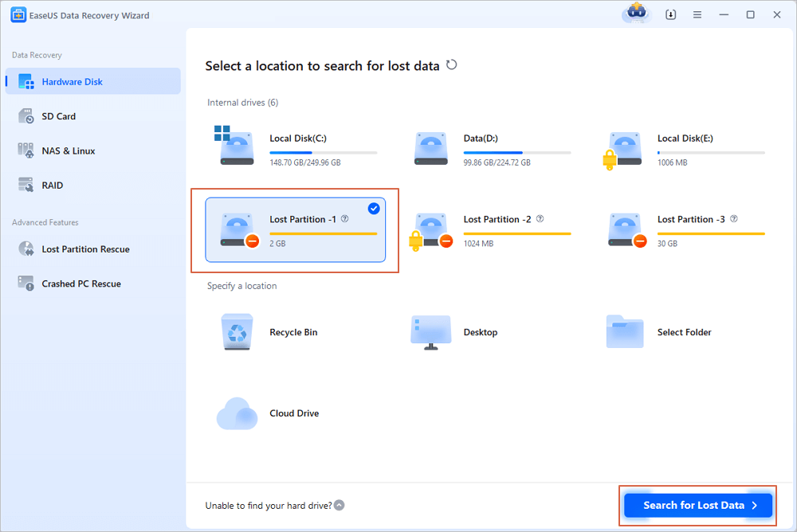Expand the 'Unable to find your hard drive?' arrow

coord(340,505)
